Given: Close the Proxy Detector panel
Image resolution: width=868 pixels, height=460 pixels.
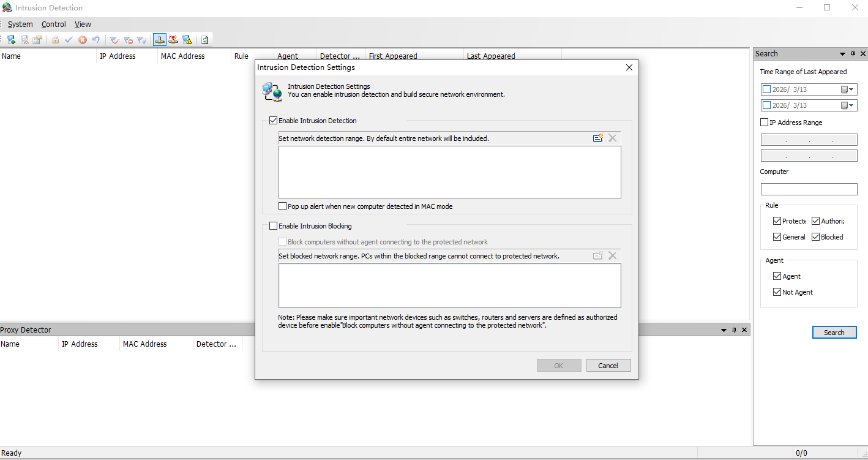Looking at the screenshot, I should pos(744,330).
